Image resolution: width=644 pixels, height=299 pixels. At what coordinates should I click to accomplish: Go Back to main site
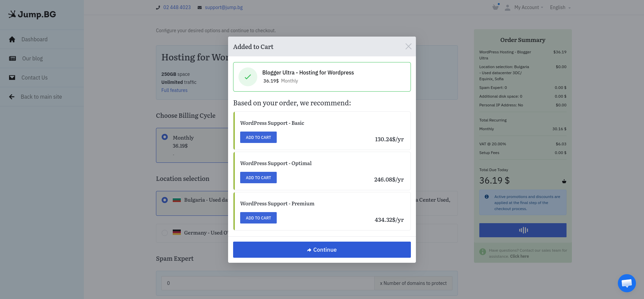click(42, 97)
